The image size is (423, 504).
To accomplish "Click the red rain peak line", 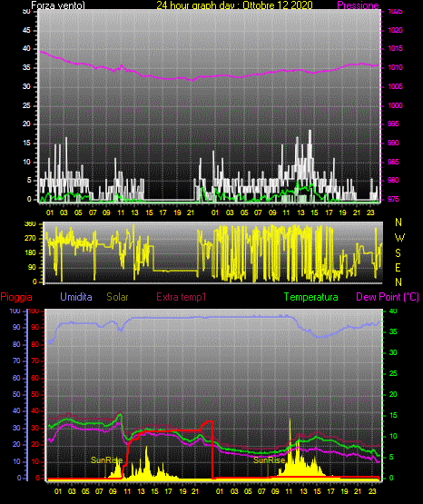I will tap(209, 421).
